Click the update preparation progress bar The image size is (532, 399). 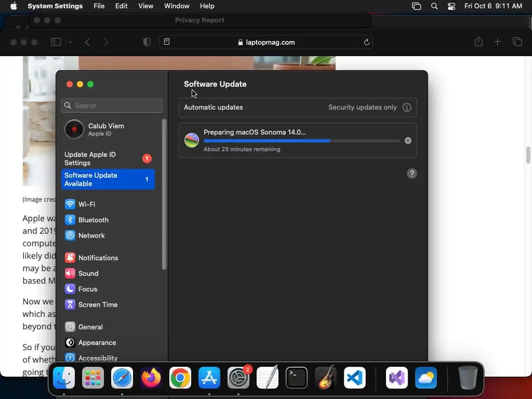(302, 140)
